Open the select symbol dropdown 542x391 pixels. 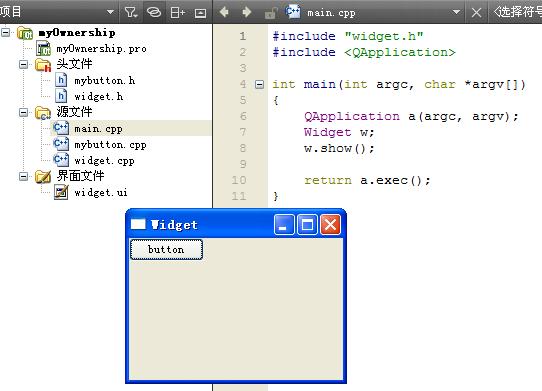pyautogui.click(x=517, y=12)
